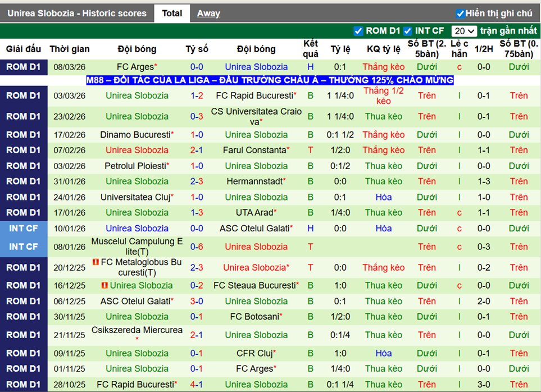Click the Csikszereda Miercurea team name
The image size is (541, 392).
[x=137, y=330]
